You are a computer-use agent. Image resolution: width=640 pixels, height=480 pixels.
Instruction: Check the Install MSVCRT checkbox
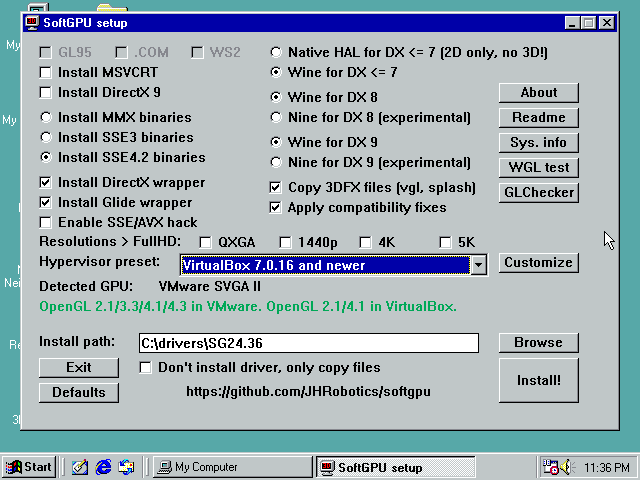click(x=45, y=73)
